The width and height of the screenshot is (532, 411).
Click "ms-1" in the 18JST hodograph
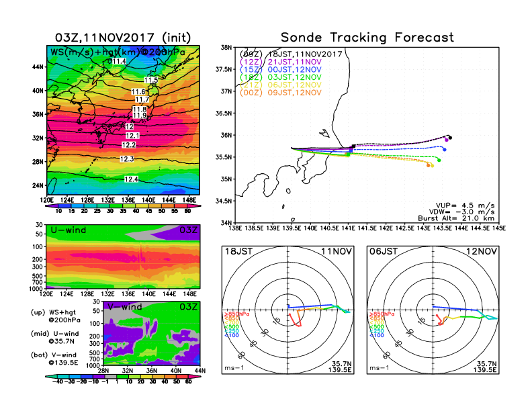[x=234, y=368]
